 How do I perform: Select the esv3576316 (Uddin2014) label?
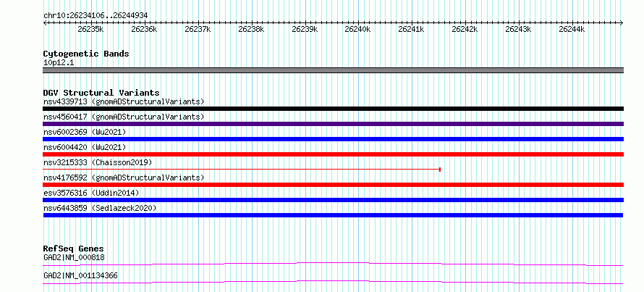pyautogui.click(x=91, y=193)
